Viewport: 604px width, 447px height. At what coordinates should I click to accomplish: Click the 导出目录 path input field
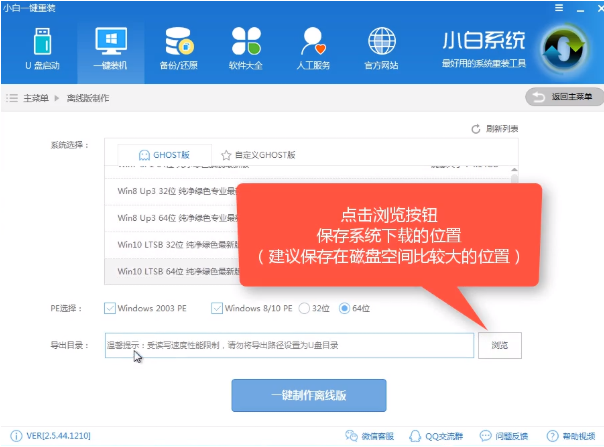click(x=289, y=345)
